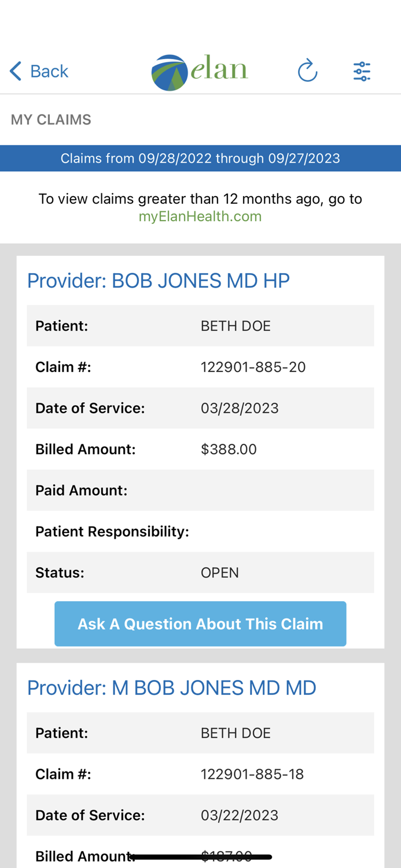
Task: Tap the Date of Service 03/28/2023 row
Action: pyautogui.click(x=200, y=407)
